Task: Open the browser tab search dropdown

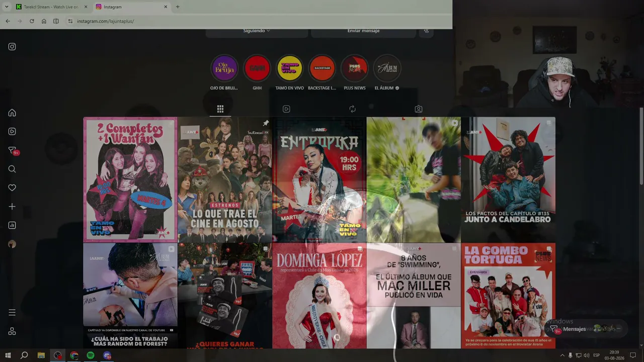Action: pos(7,7)
